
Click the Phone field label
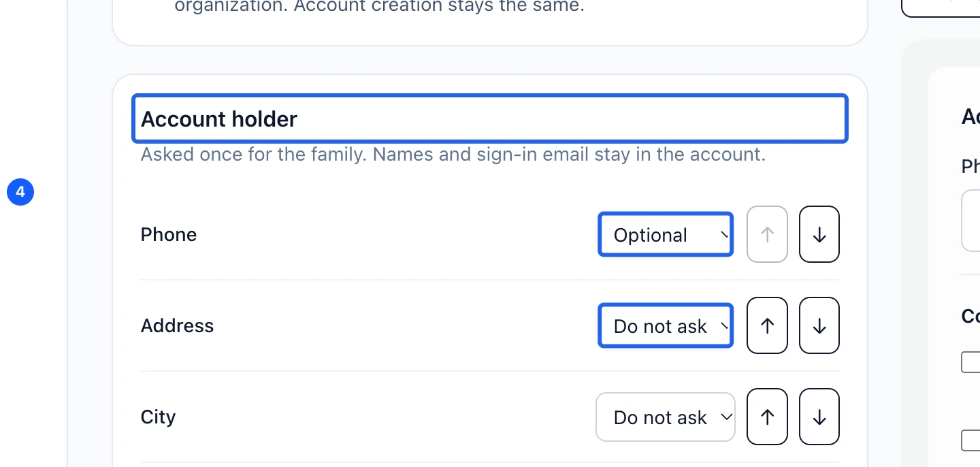[169, 234]
